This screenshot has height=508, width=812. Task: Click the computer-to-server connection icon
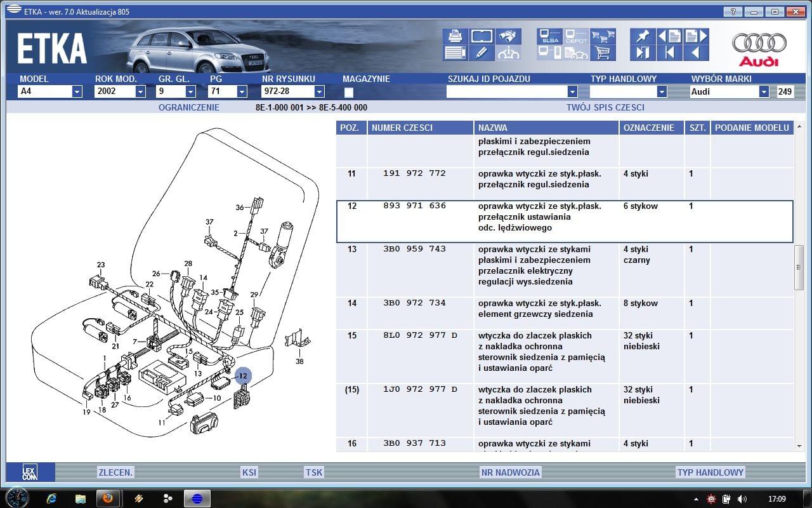(x=549, y=53)
